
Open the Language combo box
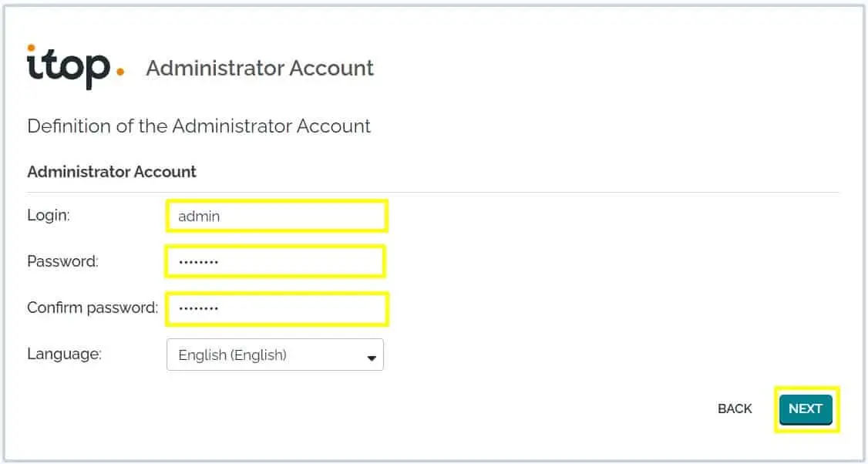click(x=274, y=355)
